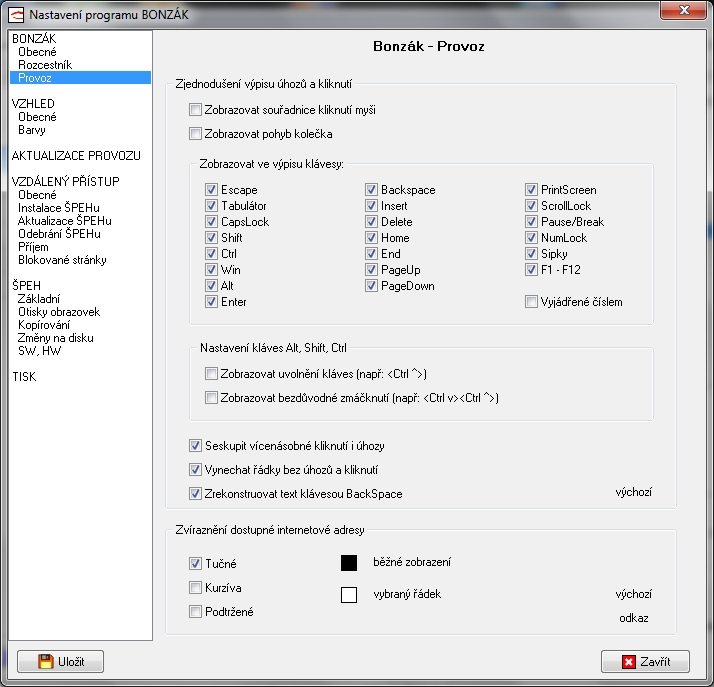Screen dimensions: 714x687
Task: Enable Zobrazovat pohyb kolečka checkbox
Action: 195,134
